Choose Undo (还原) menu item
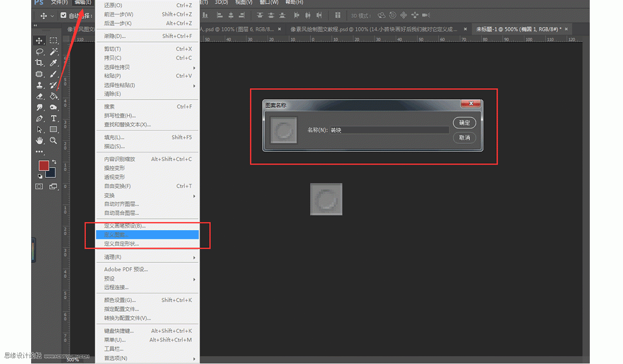 pyautogui.click(x=147, y=5)
